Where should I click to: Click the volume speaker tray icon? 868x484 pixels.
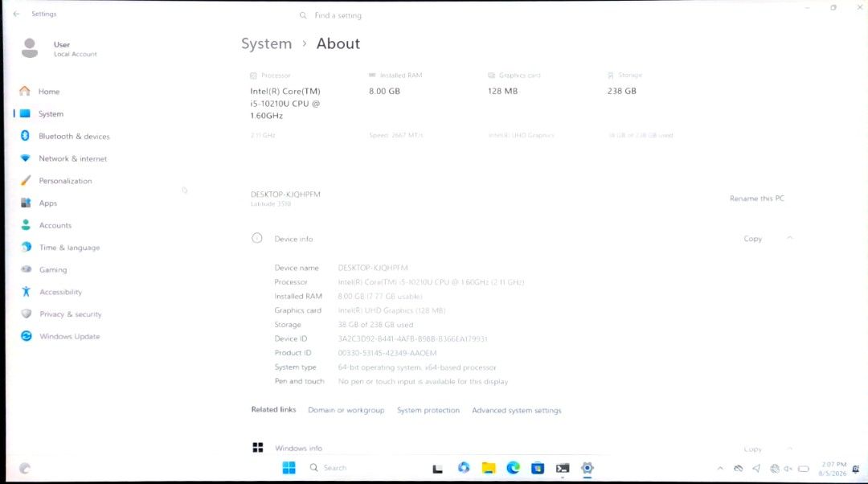(788, 469)
